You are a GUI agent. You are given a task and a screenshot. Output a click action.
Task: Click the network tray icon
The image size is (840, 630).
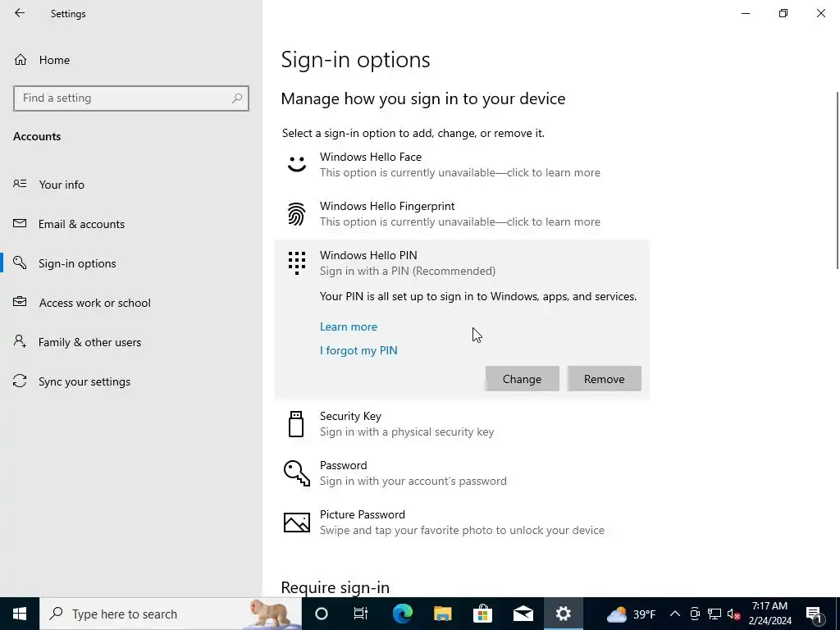click(714, 614)
